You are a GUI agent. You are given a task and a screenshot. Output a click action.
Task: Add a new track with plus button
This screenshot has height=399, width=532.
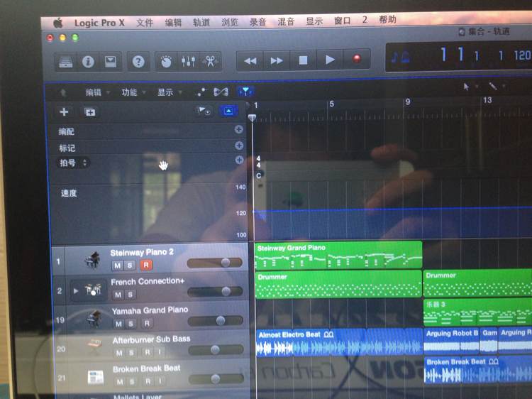pyautogui.click(x=64, y=111)
